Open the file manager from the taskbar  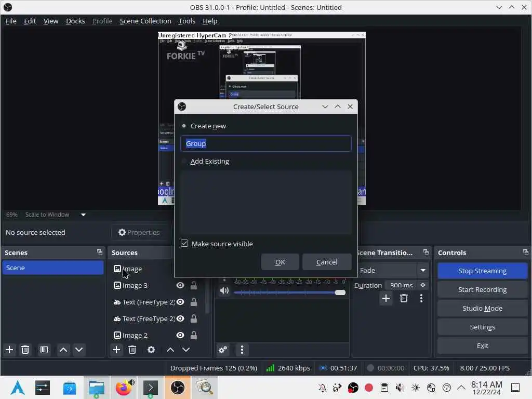[97, 388]
